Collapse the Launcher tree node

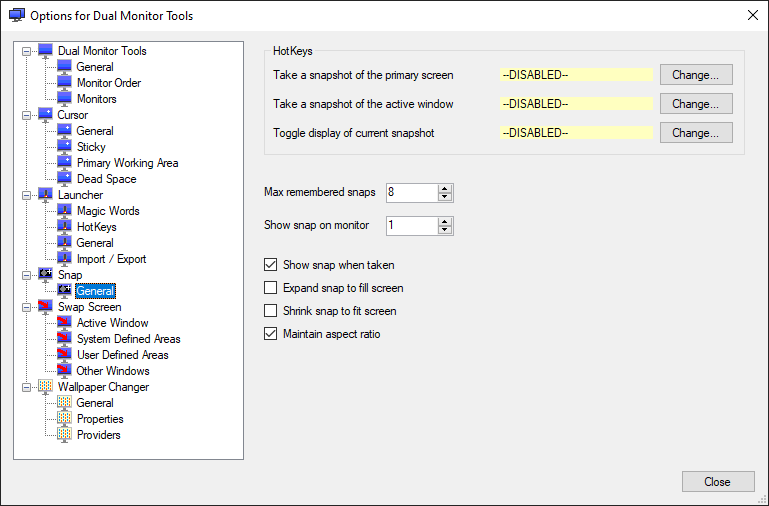tap(26, 195)
